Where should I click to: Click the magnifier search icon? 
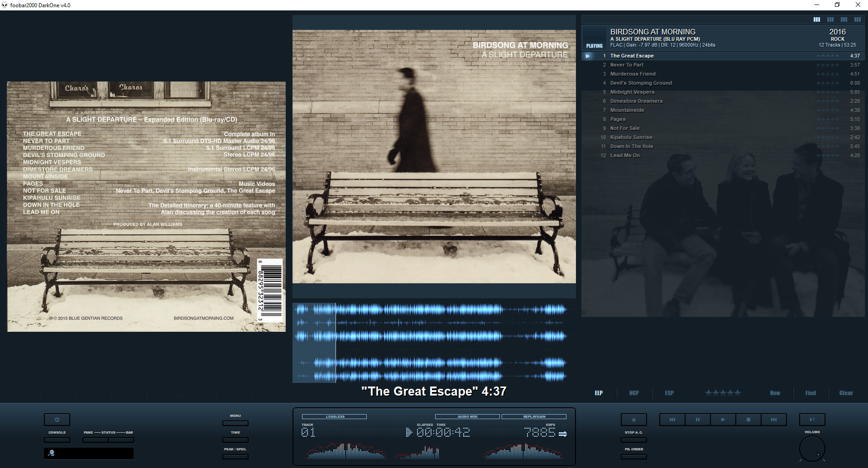point(52,453)
